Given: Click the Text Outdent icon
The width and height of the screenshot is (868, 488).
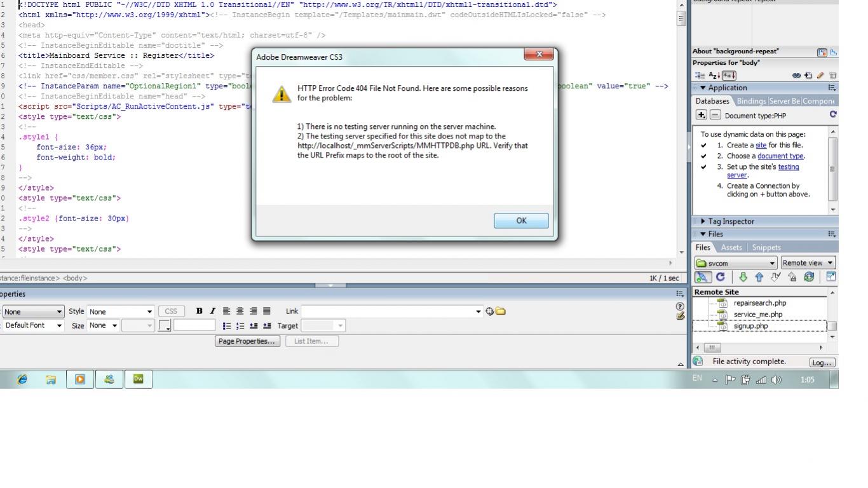Looking at the screenshot, I should [x=253, y=325].
